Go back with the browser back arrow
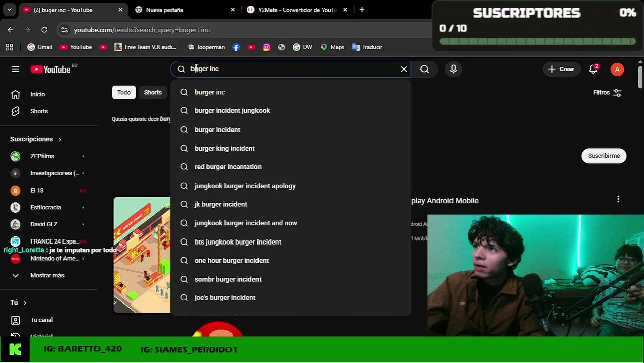 10,30
